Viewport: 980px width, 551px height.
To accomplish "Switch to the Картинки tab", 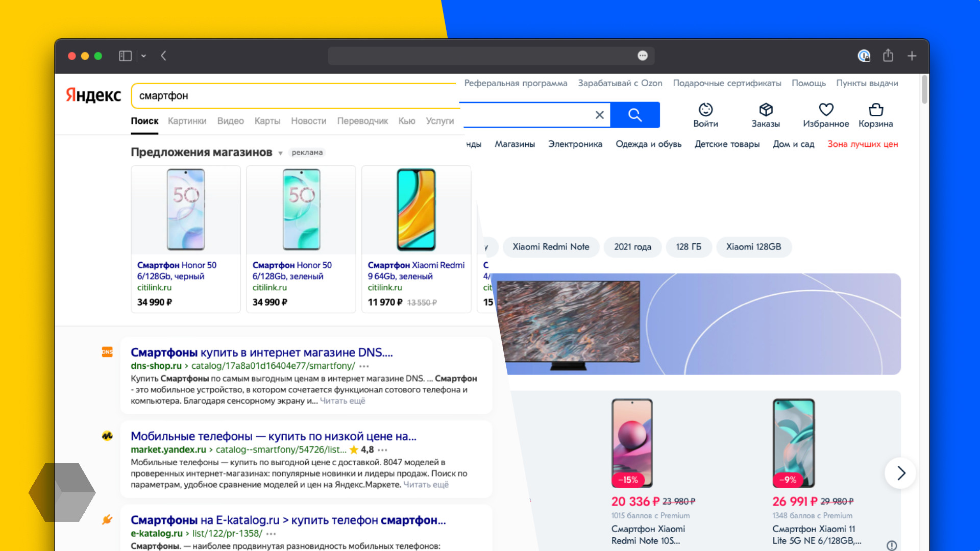I will click(x=187, y=121).
